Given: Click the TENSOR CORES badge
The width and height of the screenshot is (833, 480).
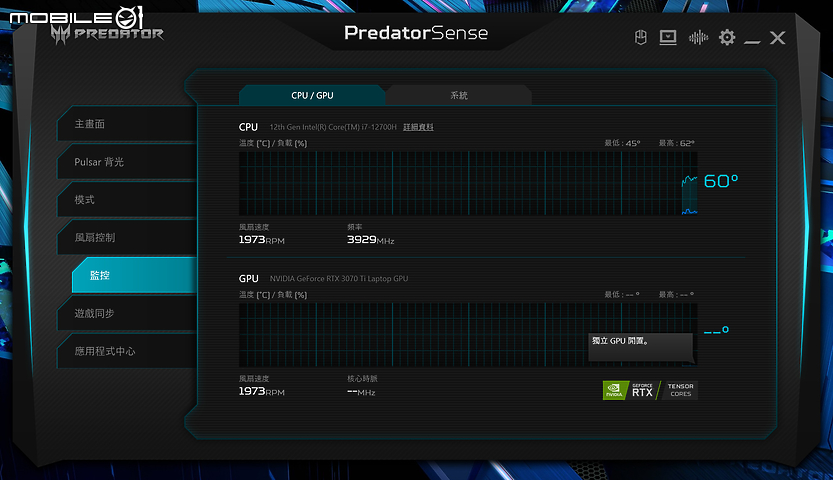Looking at the screenshot, I should tap(679, 390).
